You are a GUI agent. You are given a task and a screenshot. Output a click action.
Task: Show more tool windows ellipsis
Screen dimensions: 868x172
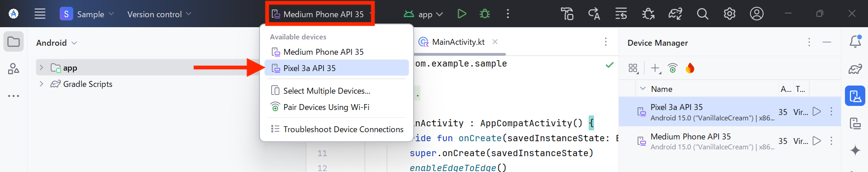click(x=14, y=96)
